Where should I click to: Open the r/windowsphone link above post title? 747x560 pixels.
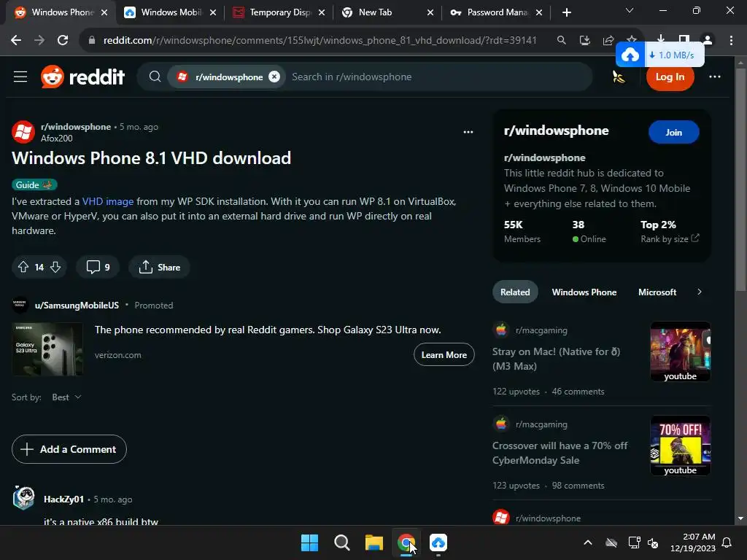[x=76, y=127]
